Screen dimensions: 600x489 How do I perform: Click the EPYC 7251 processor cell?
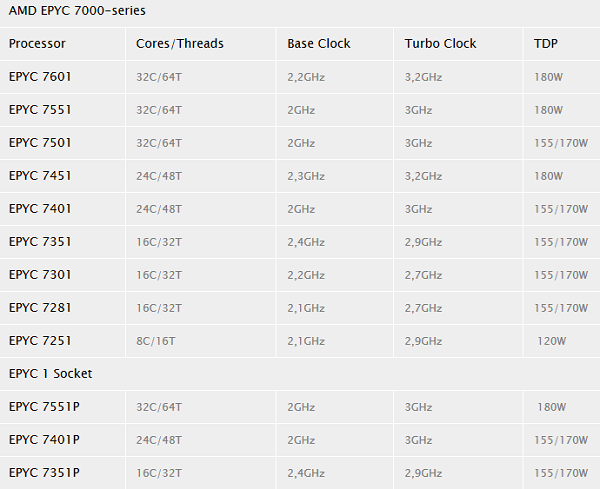point(40,341)
